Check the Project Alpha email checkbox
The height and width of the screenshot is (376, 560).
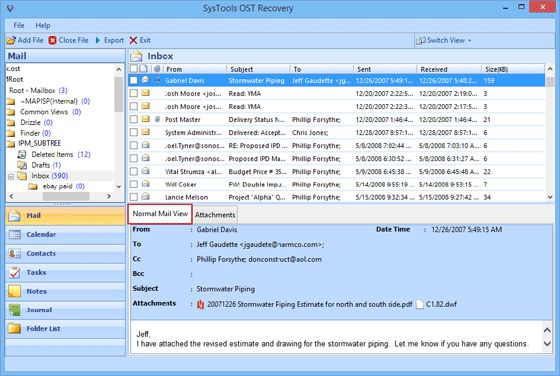[134, 197]
